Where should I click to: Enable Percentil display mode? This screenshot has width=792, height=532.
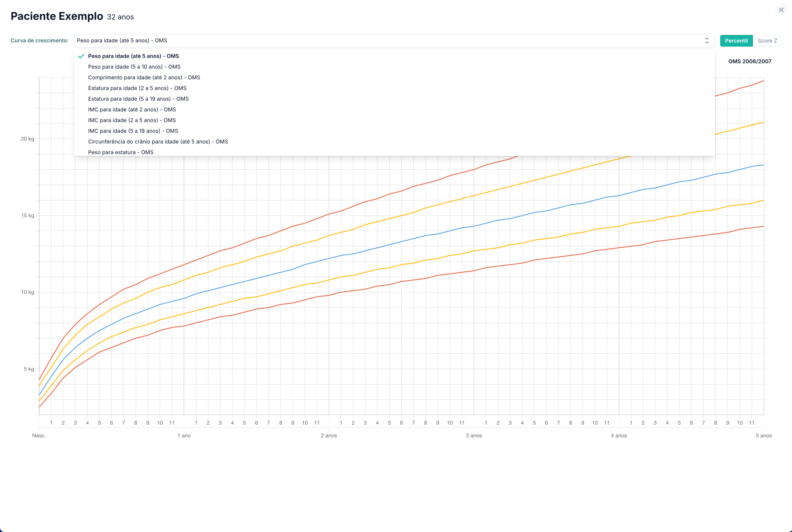pyautogui.click(x=736, y=41)
